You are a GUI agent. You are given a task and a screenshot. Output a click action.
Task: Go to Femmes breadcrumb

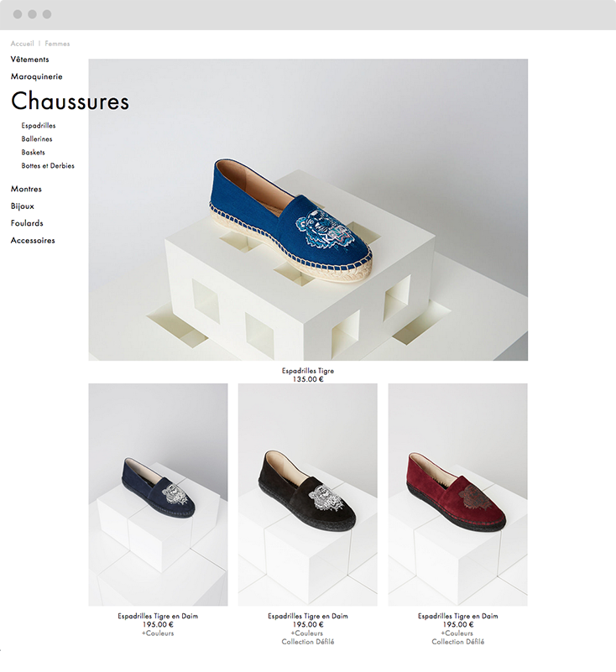[57, 44]
